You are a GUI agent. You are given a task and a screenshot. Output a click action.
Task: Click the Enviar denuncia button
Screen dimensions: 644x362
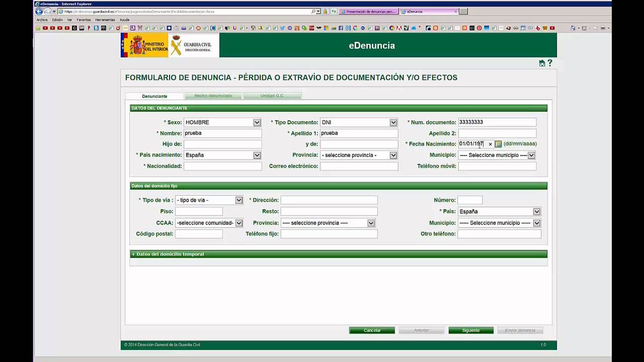(520, 330)
